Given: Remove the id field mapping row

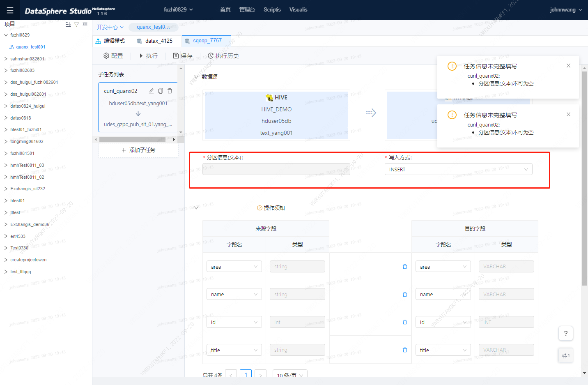Looking at the screenshot, I should click(404, 322).
